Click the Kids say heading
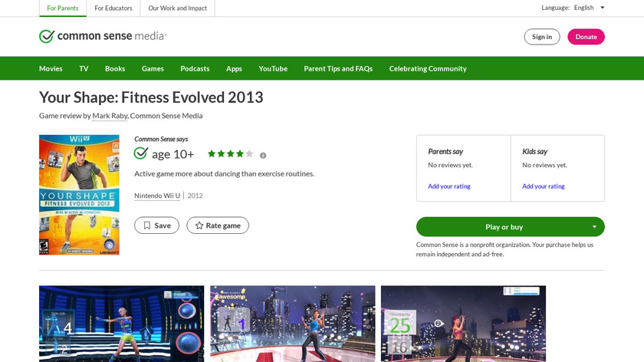This screenshot has height=362, width=644. click(x=535, y=152)
